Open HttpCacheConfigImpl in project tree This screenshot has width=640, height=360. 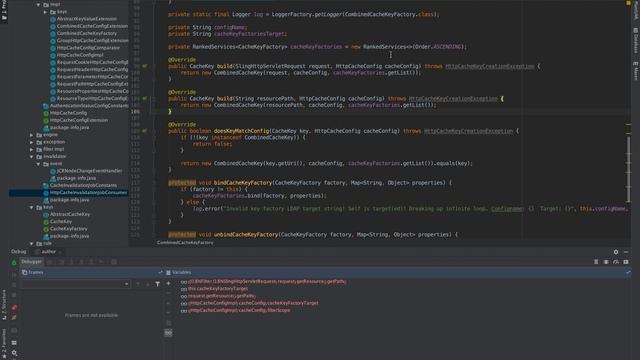coord(80,55)
